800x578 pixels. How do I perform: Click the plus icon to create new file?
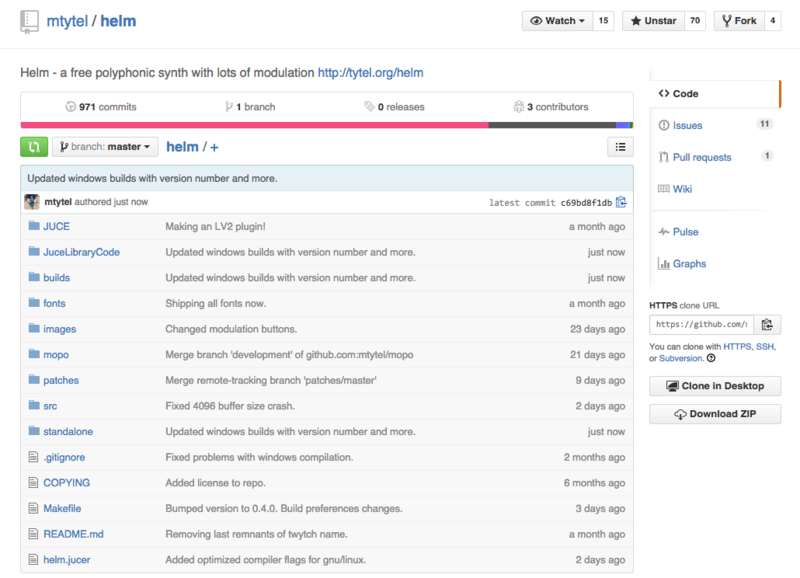tap(214, 147)
